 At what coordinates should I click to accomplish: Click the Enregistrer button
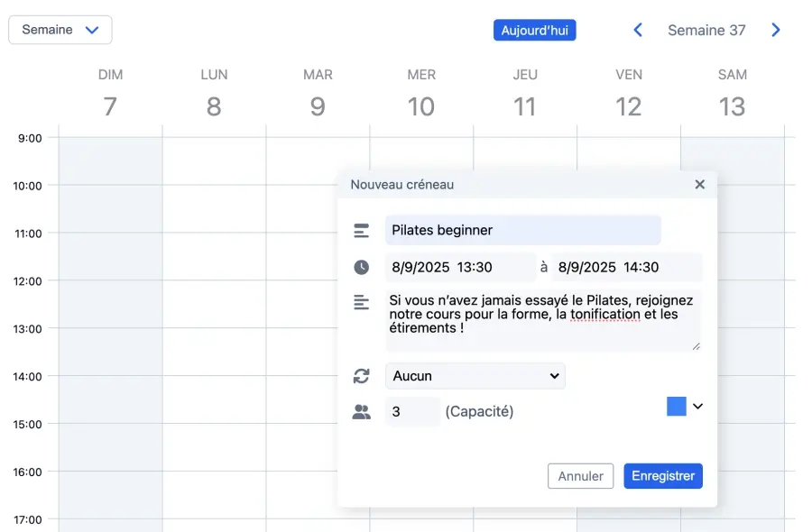tap(662, 476)
